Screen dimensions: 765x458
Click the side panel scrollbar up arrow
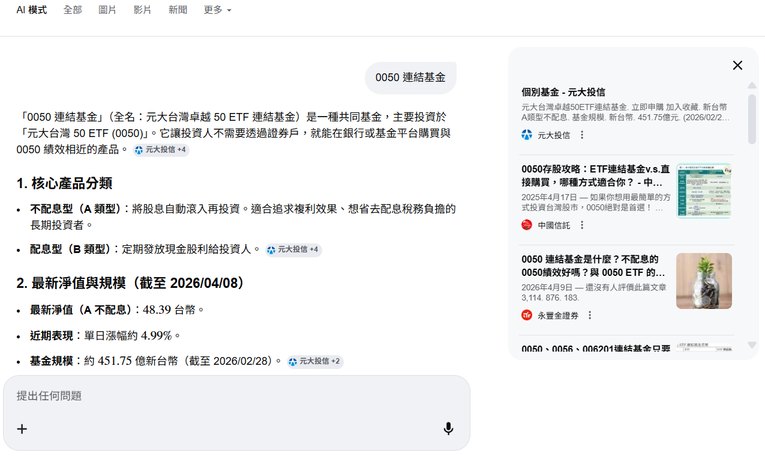click(752, 85)
